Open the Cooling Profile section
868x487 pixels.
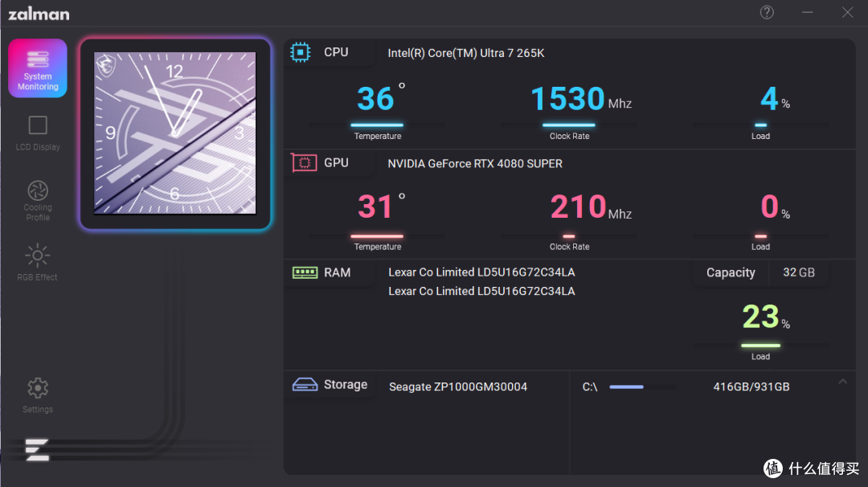click(38, 201)
